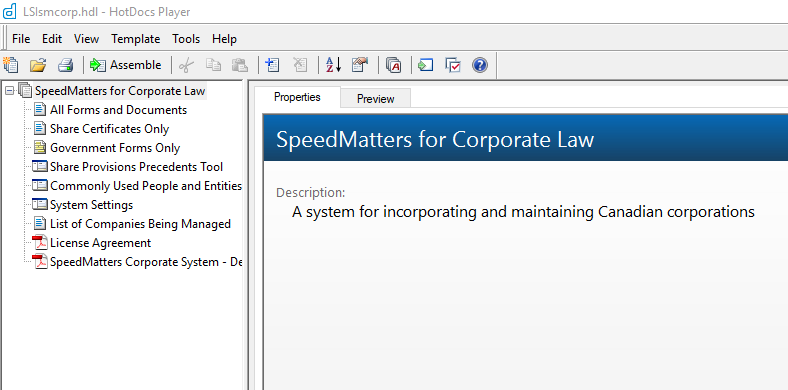This screenshot has width=788, height=390.
Task: Open the File menu
Action: (x=21, y=39)
